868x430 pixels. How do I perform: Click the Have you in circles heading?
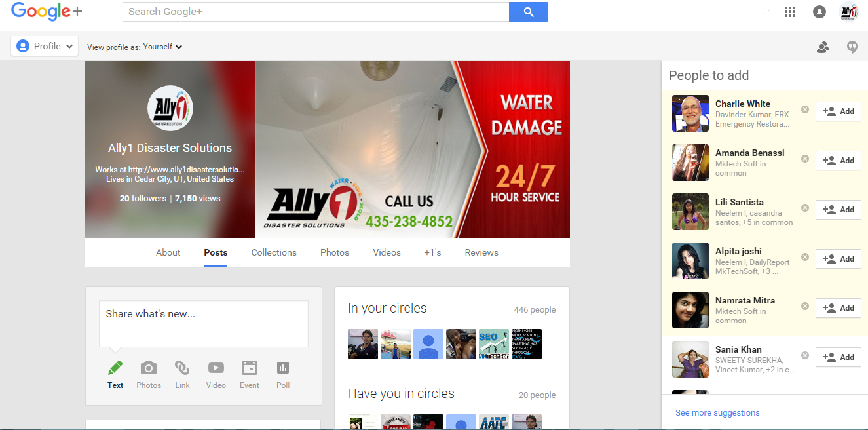point(401,394)
